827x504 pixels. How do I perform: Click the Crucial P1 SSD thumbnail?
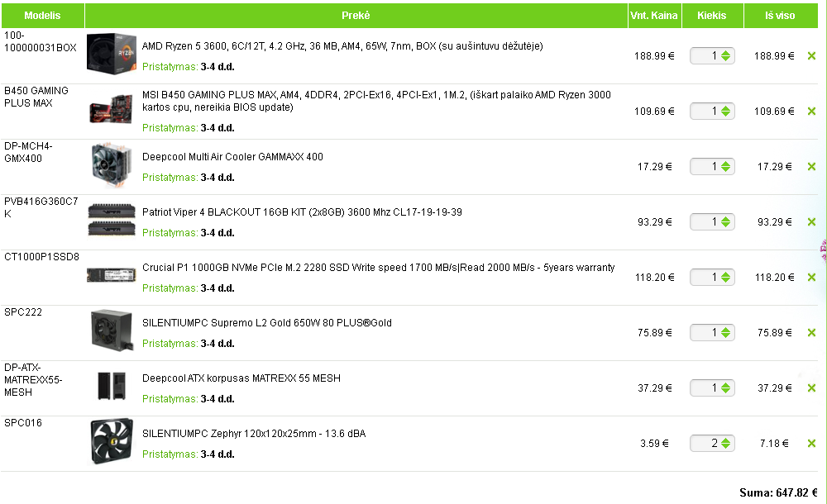[x=112, y=274]
